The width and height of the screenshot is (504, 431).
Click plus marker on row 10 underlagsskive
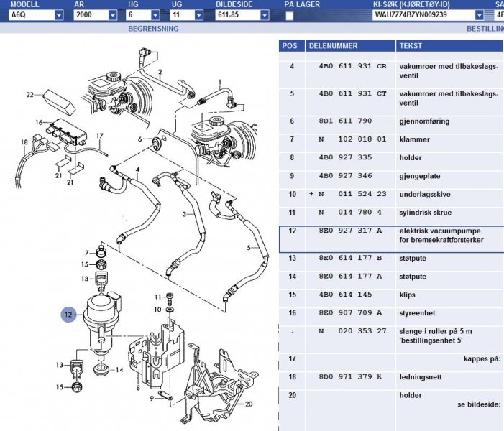click(x=311, y=194)
